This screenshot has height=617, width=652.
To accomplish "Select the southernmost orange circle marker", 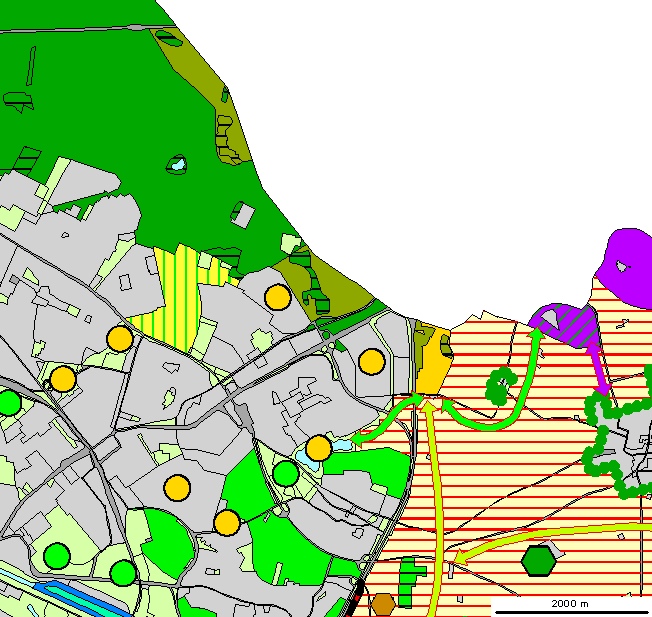I will 227,523.
